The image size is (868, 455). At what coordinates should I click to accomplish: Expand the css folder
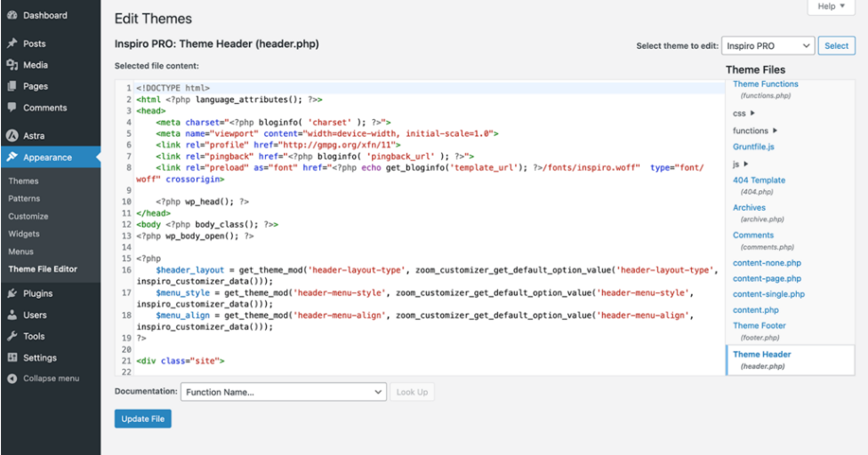743,114
